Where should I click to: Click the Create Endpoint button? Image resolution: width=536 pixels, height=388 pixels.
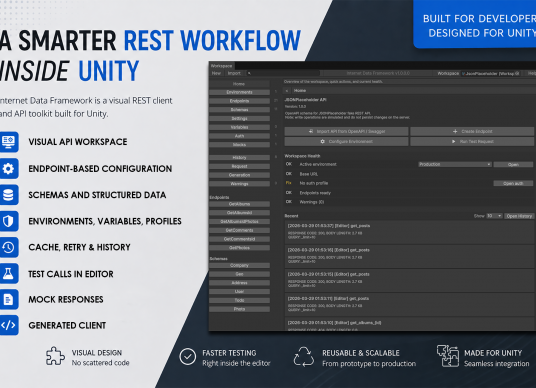click(472, 131)
